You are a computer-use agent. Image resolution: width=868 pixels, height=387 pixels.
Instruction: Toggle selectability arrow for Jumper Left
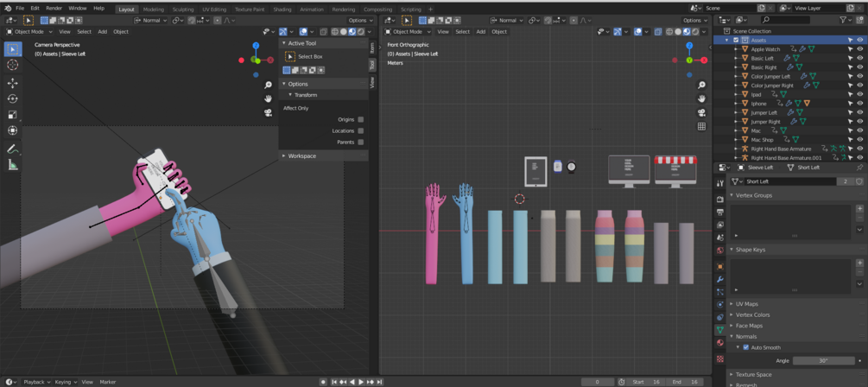850,112
